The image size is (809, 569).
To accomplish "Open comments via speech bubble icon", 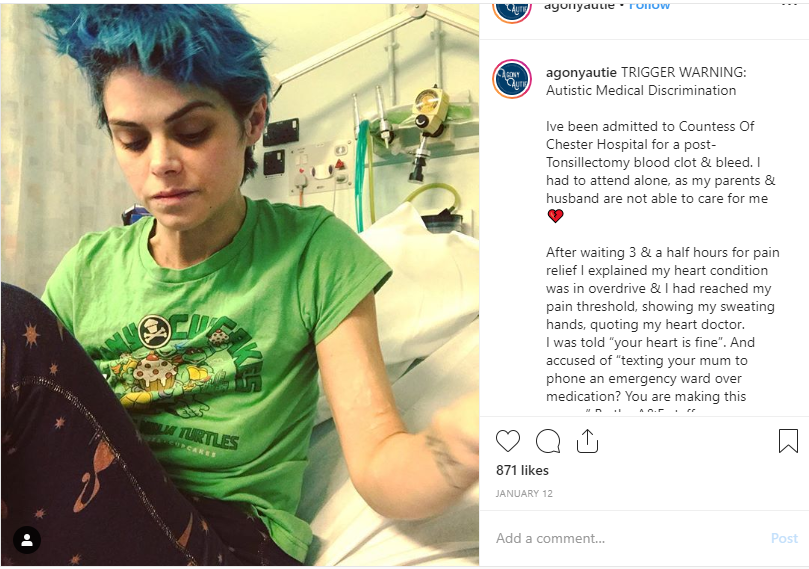I will point(548,442).
